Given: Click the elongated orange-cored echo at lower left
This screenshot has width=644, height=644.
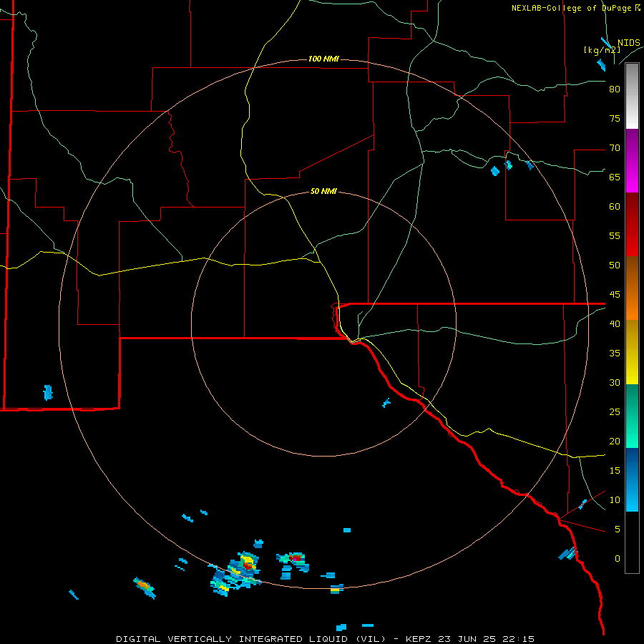Looking at the screenshot, I should (x=144, y=587).
